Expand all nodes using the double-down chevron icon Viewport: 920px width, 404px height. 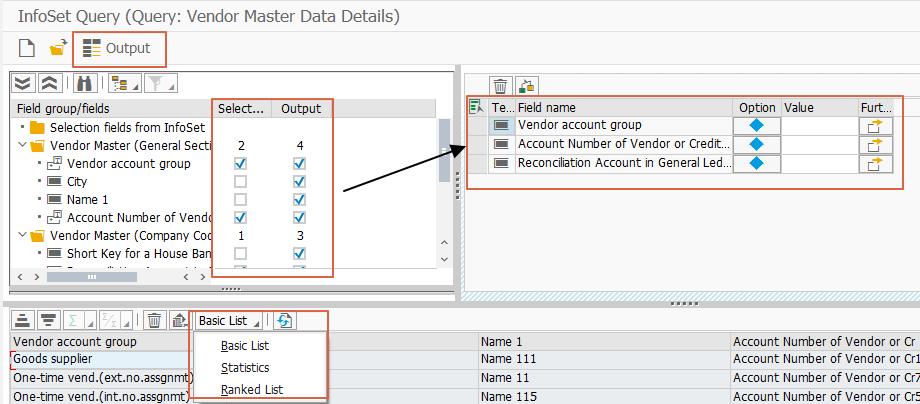click(x=22, y=84)
